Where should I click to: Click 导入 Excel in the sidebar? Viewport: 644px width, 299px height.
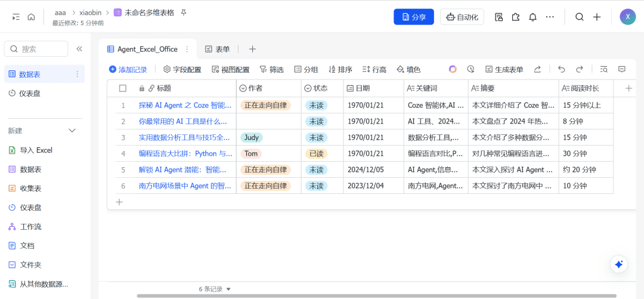[x=31, y=150]
